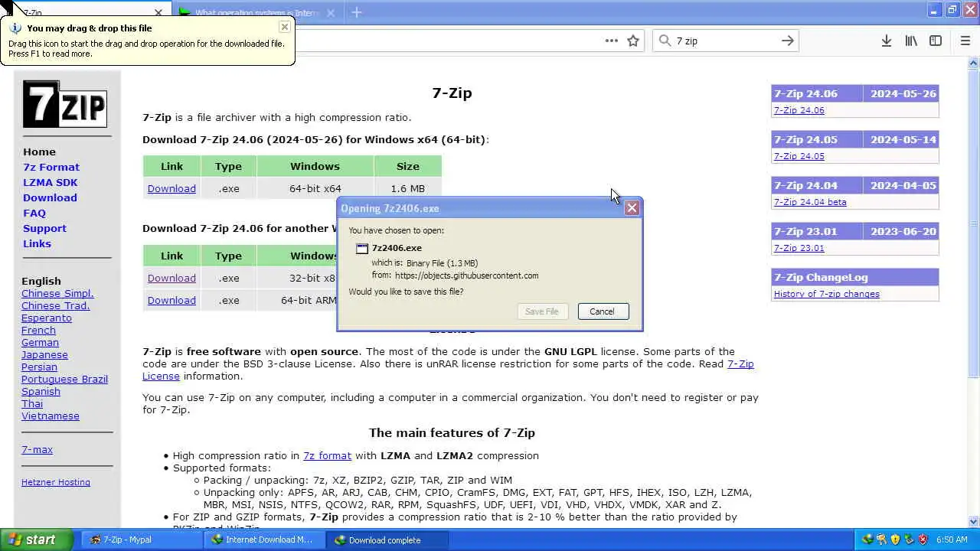Viewport: 980px width, 551px height.
Task: Open the 7-Zip 23.01 news link
Action: tap(799, 248)
